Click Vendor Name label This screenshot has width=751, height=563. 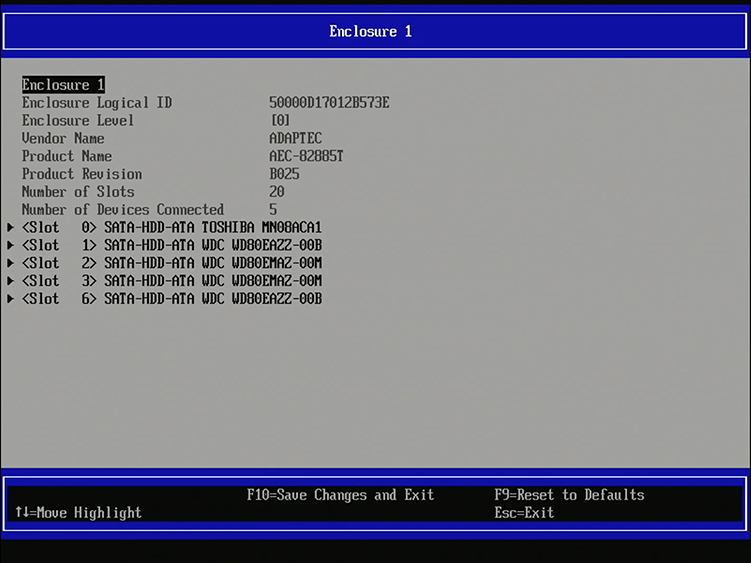pyautogui.click(x=63, y=138)
